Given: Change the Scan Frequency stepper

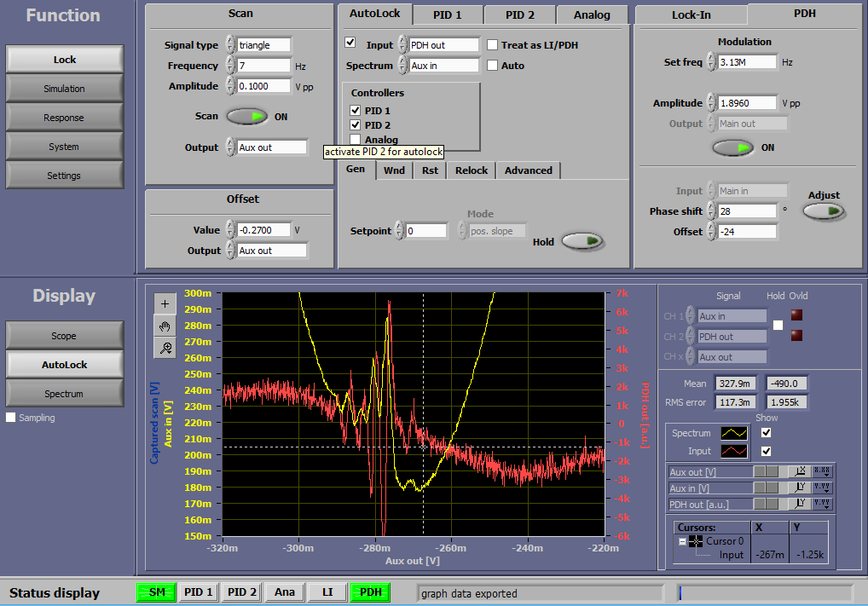Looking at the screenshot, I should tap(230, 66).
